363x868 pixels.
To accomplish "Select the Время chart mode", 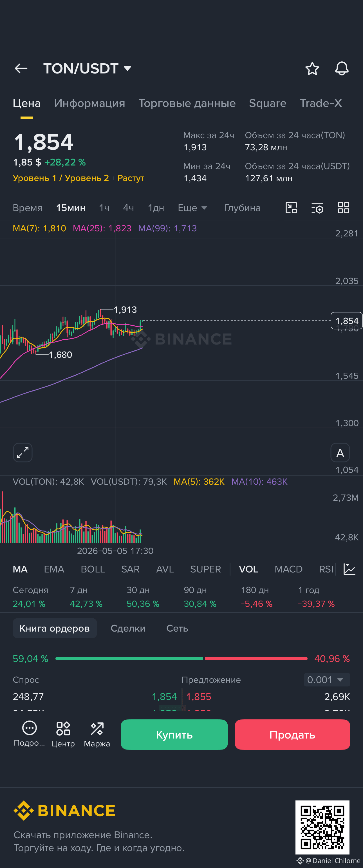I will [28, 208].
